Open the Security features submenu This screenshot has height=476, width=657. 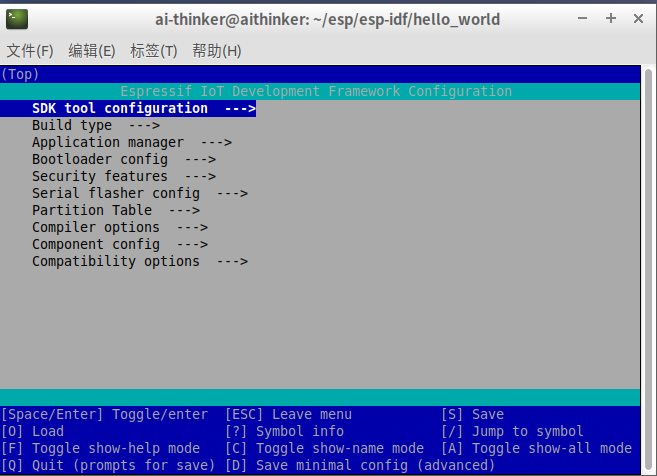124,176
